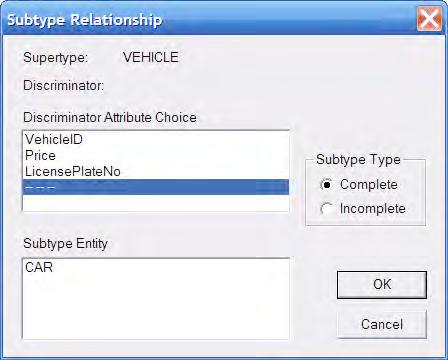Click the Subtype Type group label
The image size is (448, 360).
coord(358,160)
